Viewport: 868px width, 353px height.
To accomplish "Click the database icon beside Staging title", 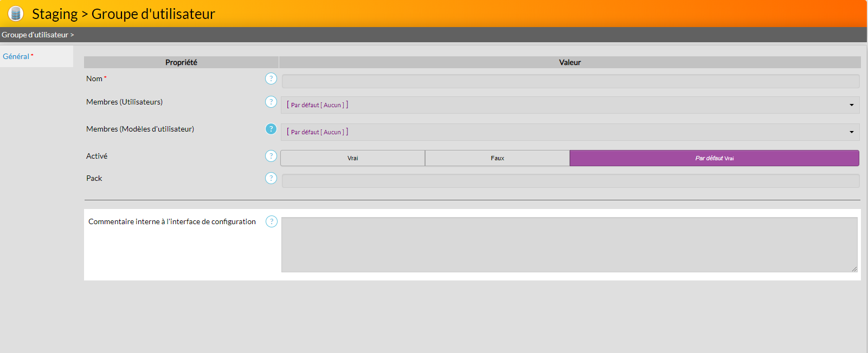I will [x=16, y=14].
